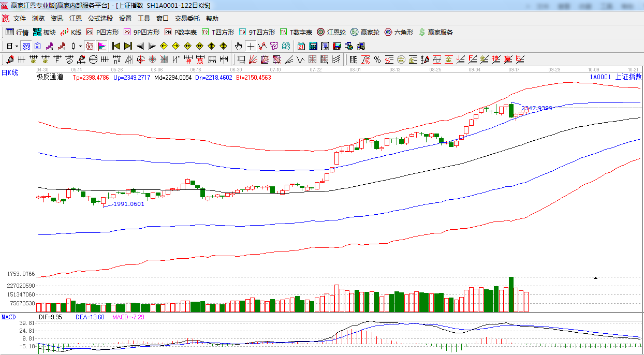This screenshot has height=355, width=644.
Task: Switch to the K线 candlestick chart
Action: click(71, 32)
